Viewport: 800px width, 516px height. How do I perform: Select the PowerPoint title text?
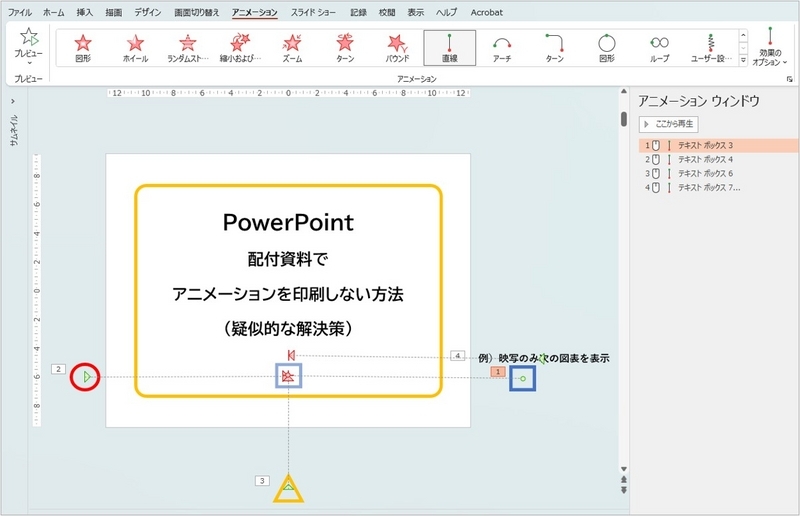tap(288, 223)
